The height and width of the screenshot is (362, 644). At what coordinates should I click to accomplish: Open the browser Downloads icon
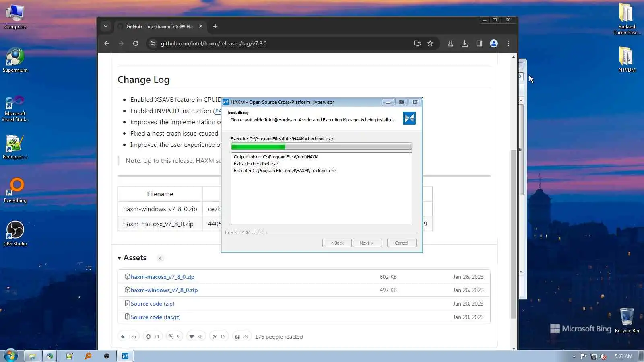pyautogui.click(x=465, y=43)
